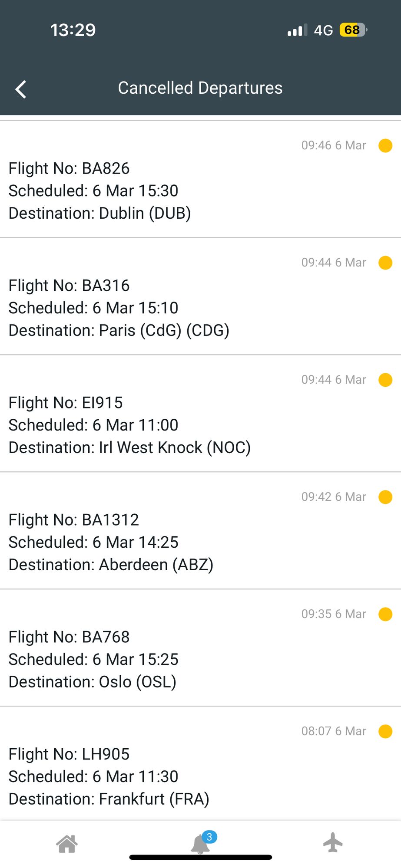401x868 pixels.
Task: Open the home tab icon
Action: point(67,844)
